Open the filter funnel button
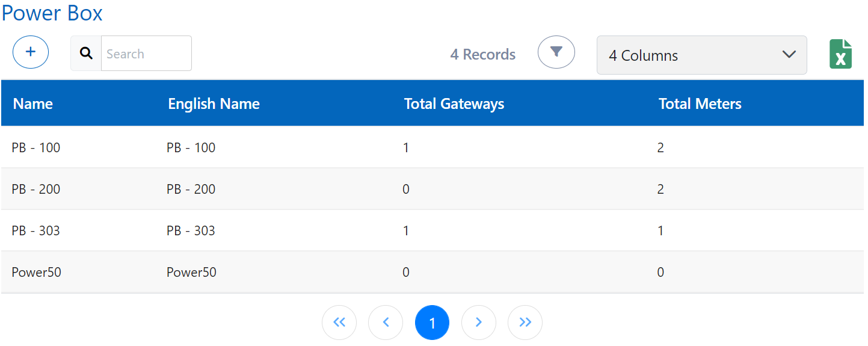Image resolution: width=868 pixels, height=346 pixels. [556, 52]
